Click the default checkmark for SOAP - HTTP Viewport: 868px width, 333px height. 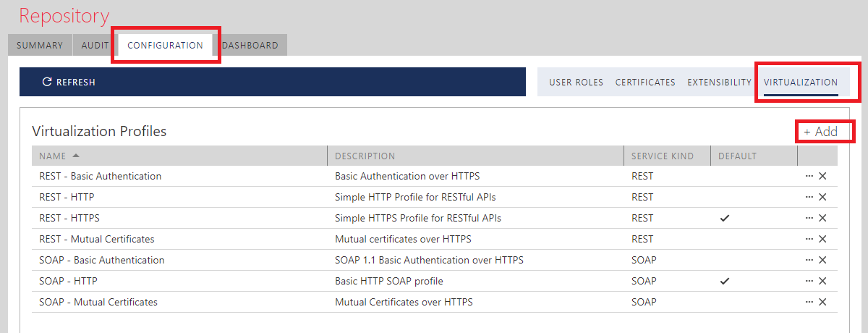pos(725,281)
